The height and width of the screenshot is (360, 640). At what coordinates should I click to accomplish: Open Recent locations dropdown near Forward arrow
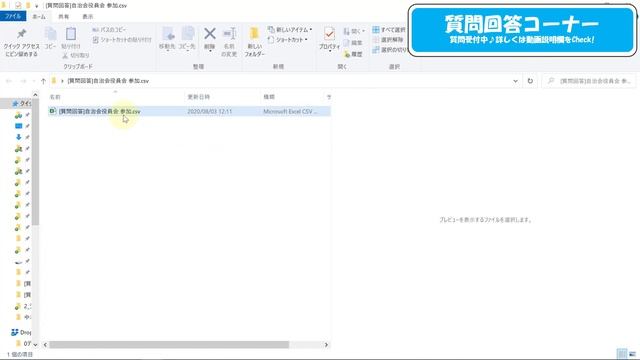click(33, 81)
